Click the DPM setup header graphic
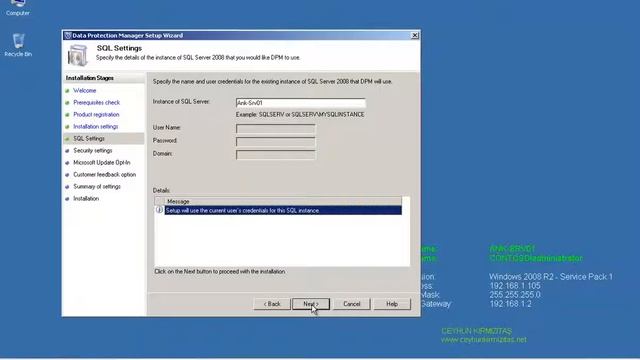The width and height of the screenshot is (640, 360). click(78, 55)
